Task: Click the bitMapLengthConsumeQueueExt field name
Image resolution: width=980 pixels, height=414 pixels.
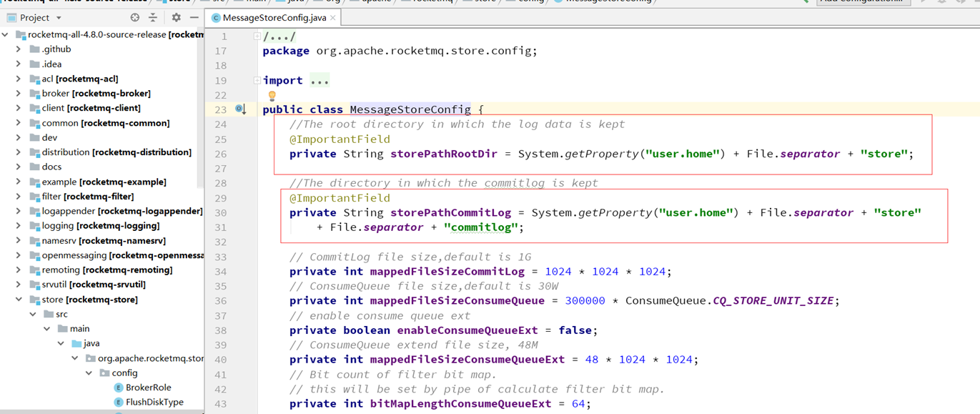Action: pyautogui.click(x=460, y=403)
